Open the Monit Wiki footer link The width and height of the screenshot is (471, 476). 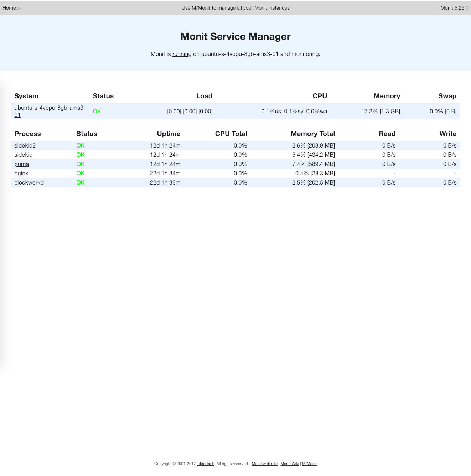(x=290, y=464)
